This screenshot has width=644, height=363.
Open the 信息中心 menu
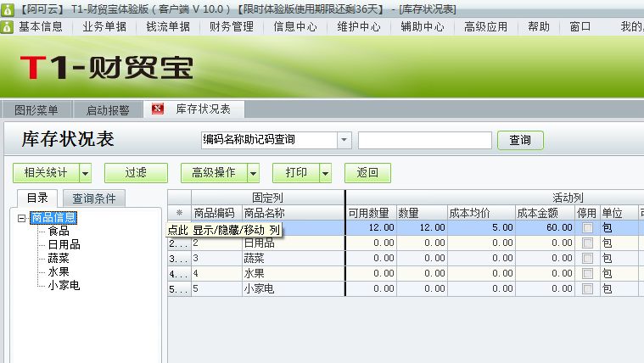point(295,26)
